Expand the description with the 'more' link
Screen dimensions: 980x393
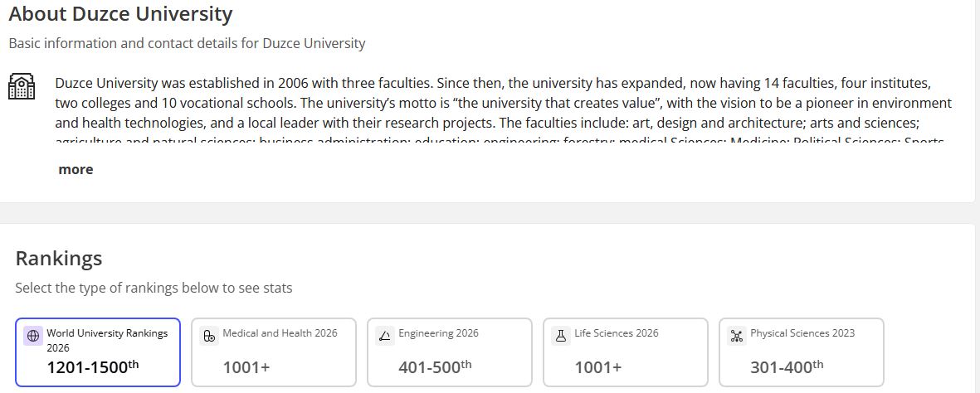pyautogui.click(x=76, y=169)
